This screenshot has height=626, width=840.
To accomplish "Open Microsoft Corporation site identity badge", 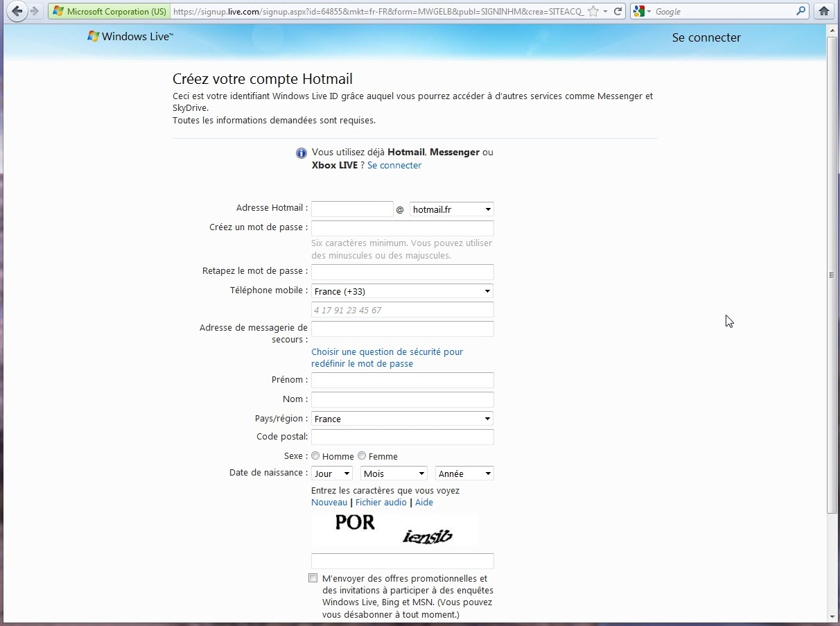I will tap(110, 12).
